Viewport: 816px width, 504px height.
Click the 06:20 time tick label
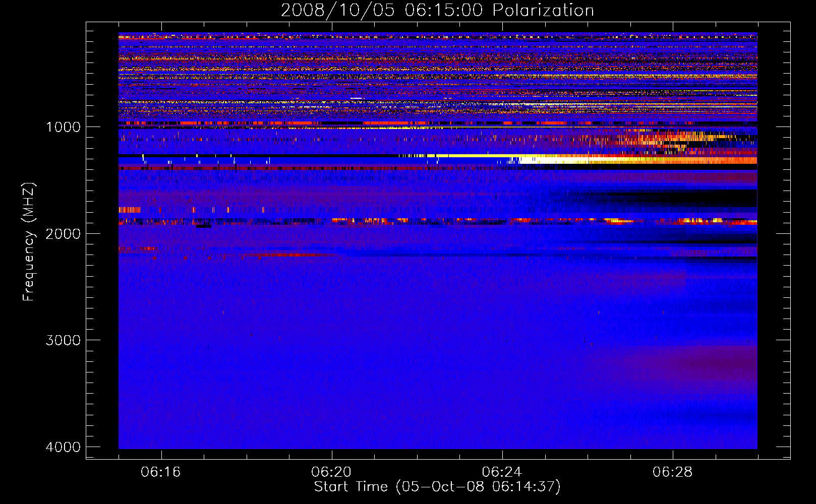pos(331,472)
